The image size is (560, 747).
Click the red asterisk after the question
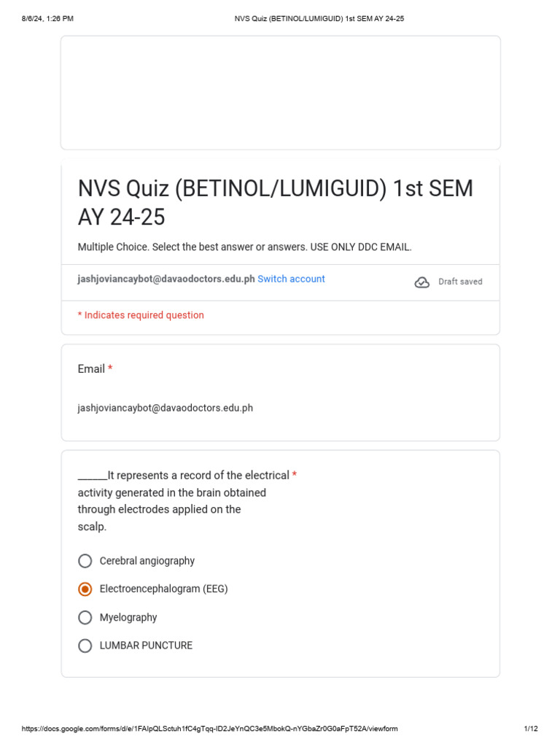click(295, 474)
